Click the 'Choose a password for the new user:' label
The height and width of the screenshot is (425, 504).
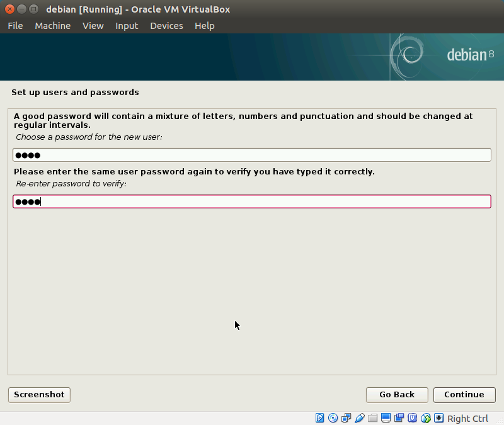coord(89,137)
